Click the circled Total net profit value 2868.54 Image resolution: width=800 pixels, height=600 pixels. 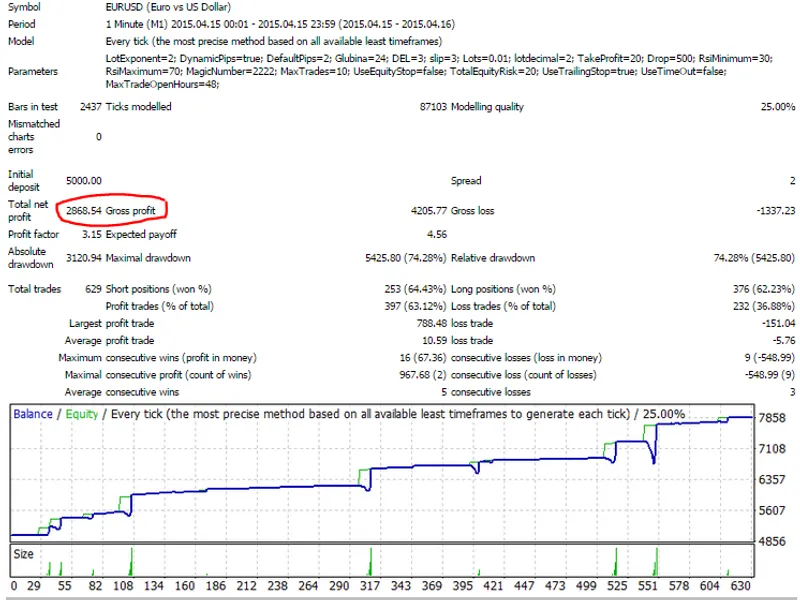84,210
